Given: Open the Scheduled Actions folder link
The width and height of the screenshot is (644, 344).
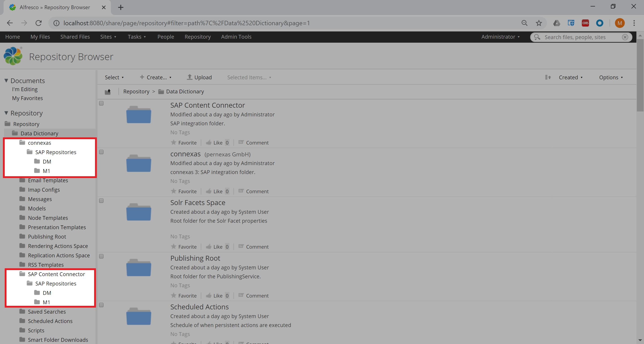Looking at the screenshot, I should coord(199,307).
